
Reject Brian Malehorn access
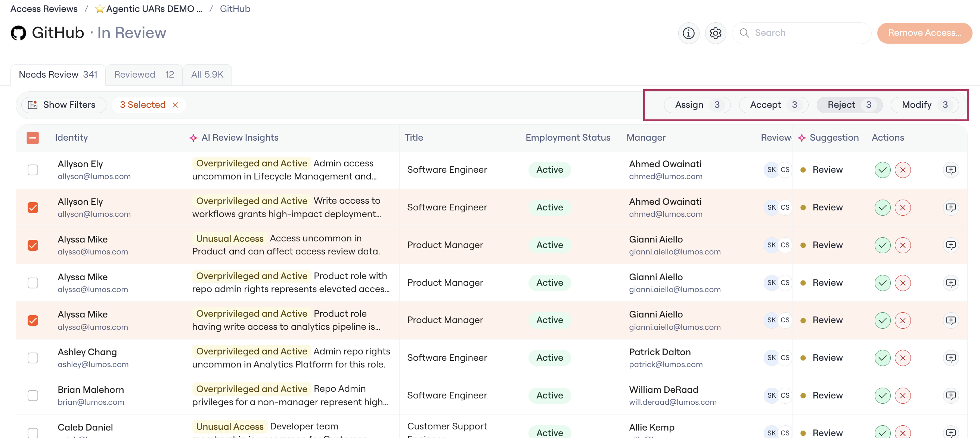tap(902, 395)
